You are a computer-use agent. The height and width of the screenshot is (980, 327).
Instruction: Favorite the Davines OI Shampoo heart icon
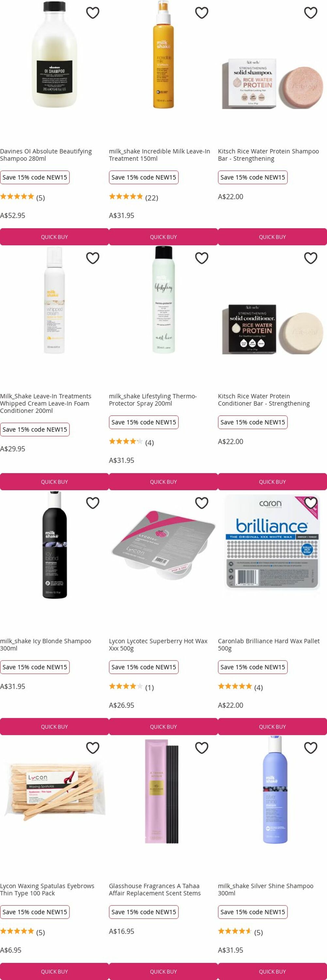tap(92, 13)
